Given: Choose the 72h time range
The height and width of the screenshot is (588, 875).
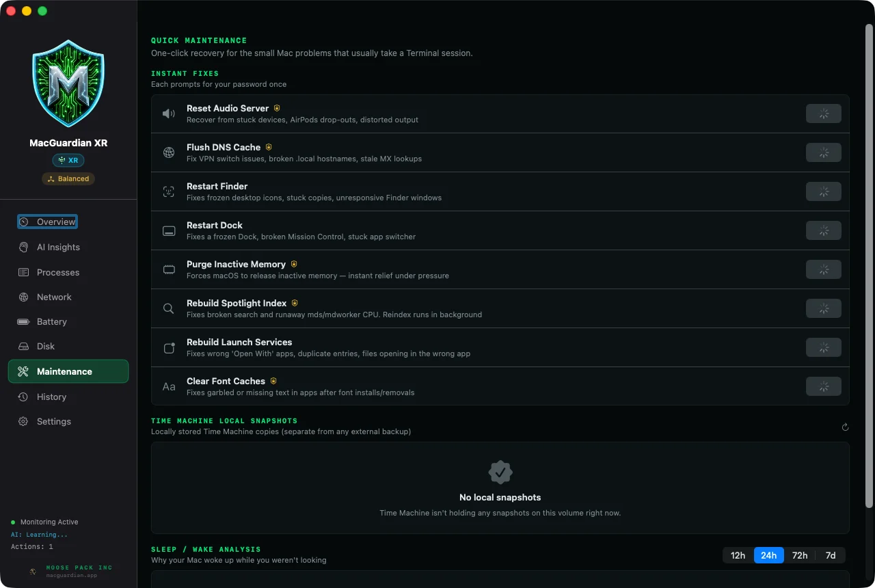Looking at the screenshot, I should (x=800, y=555).
